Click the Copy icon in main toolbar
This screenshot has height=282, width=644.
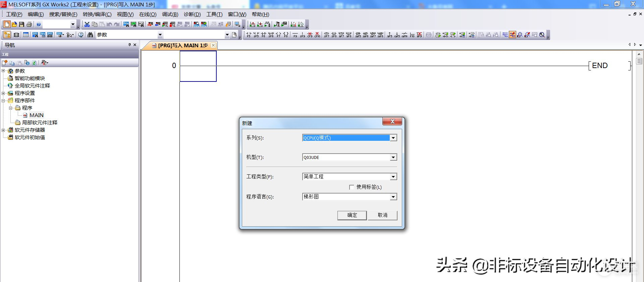pyautogui.click(x=95, y=24)
